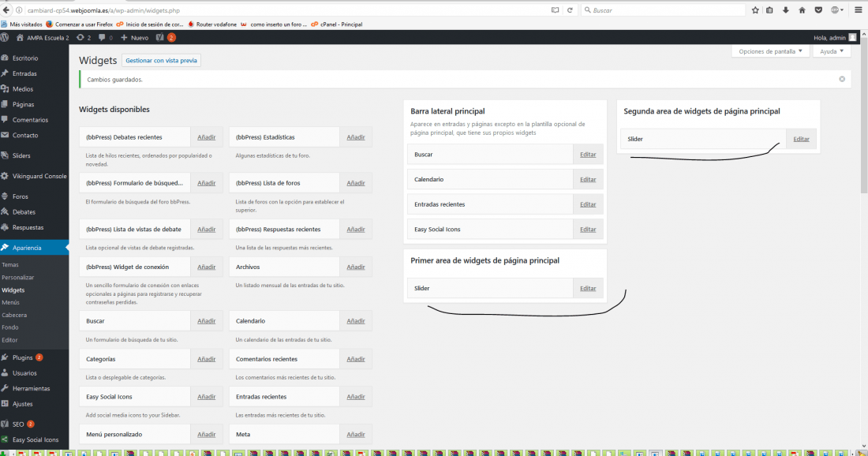Toggle reader view icon in address bar

555,10
